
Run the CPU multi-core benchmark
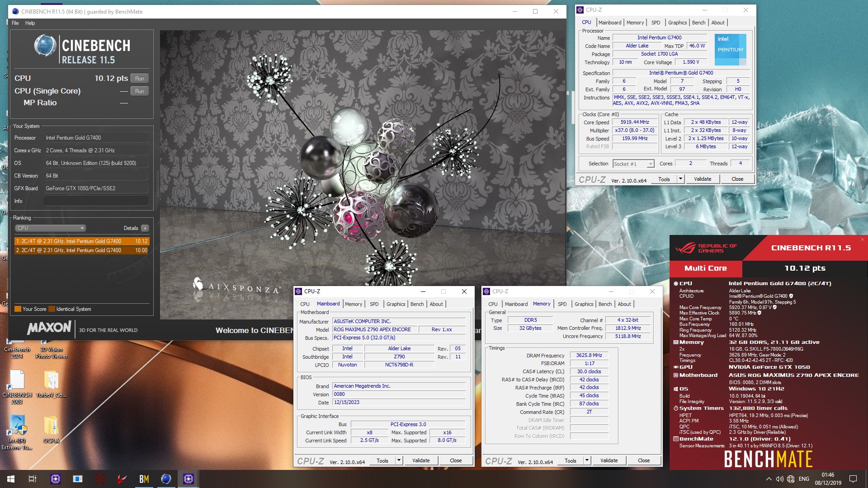pyautogui.click(x=140, y=79)
